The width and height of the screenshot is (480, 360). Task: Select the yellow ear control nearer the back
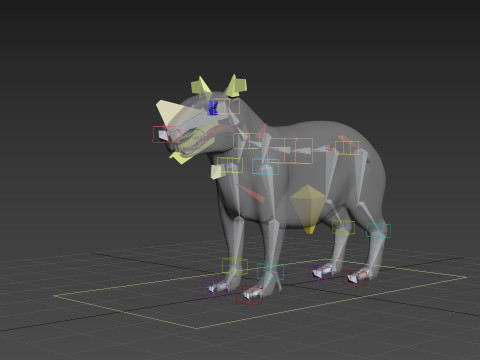coord(236,86)
